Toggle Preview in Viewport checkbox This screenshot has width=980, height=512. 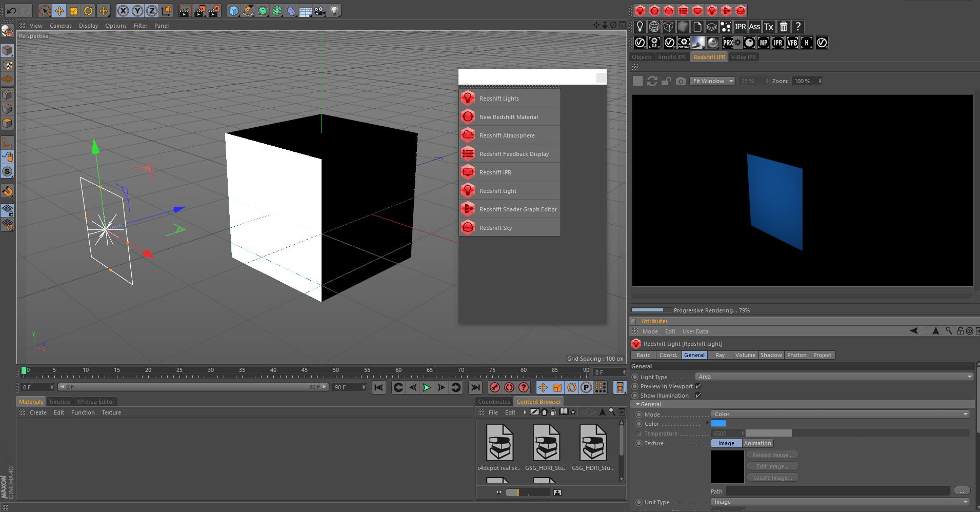pyautogui.click(x=698, y=386)
